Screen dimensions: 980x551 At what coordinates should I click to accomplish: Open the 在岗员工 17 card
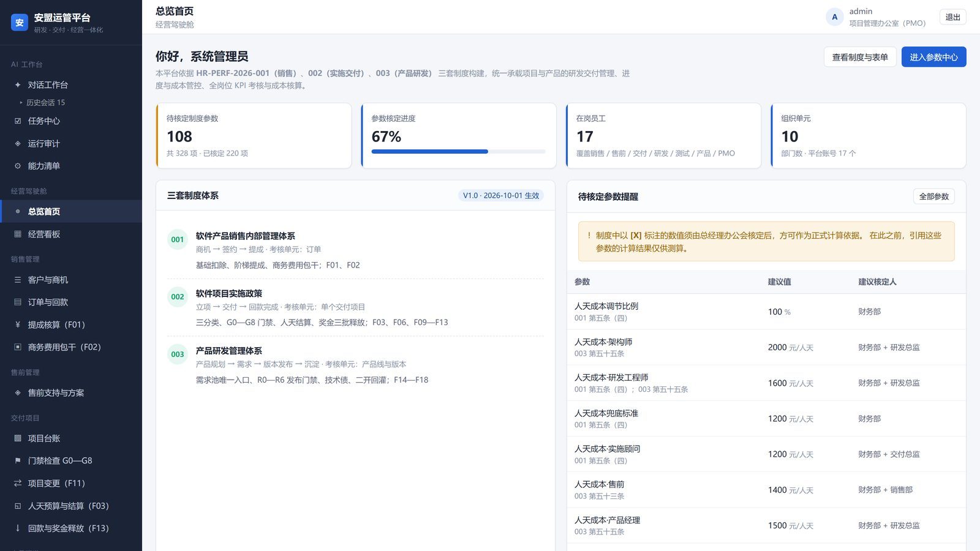[x=663, y=135]
